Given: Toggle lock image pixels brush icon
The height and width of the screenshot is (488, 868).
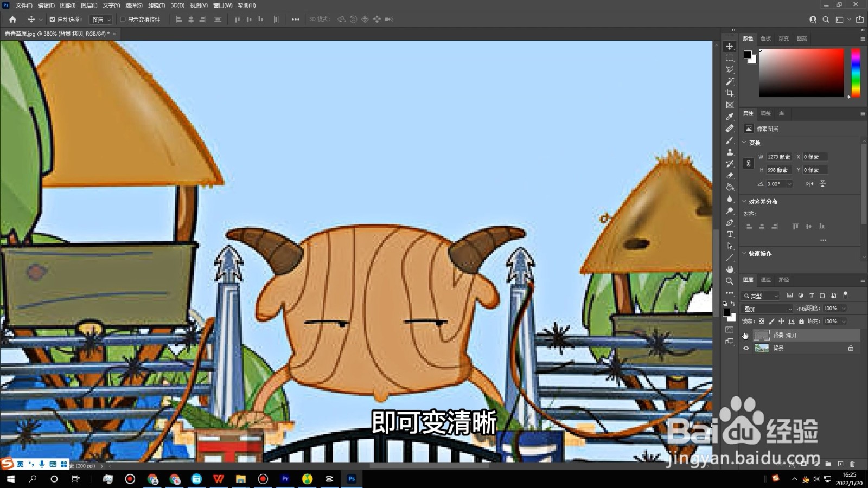Looking at the screenshot, I should coord(771,322).
